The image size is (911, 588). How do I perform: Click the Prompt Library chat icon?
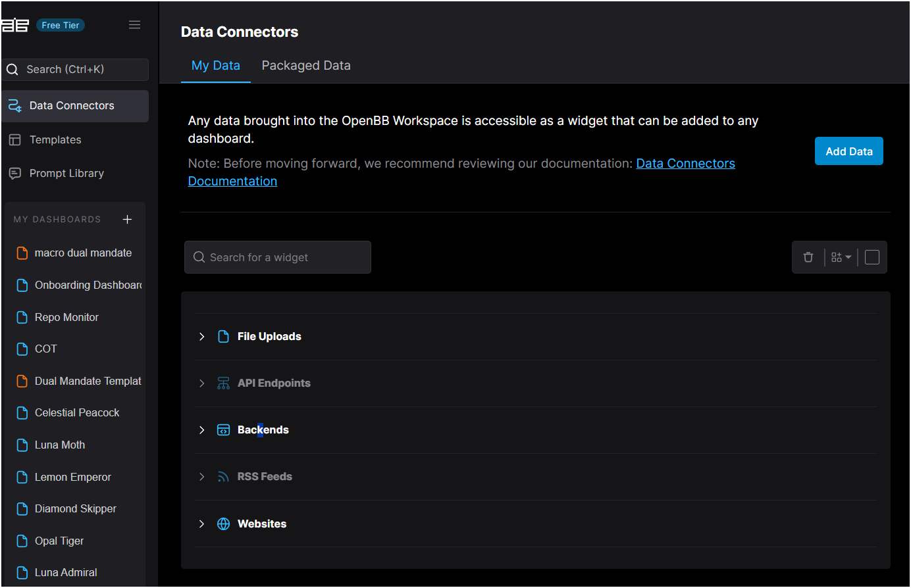pyautogui.click(x=14, y=173)
